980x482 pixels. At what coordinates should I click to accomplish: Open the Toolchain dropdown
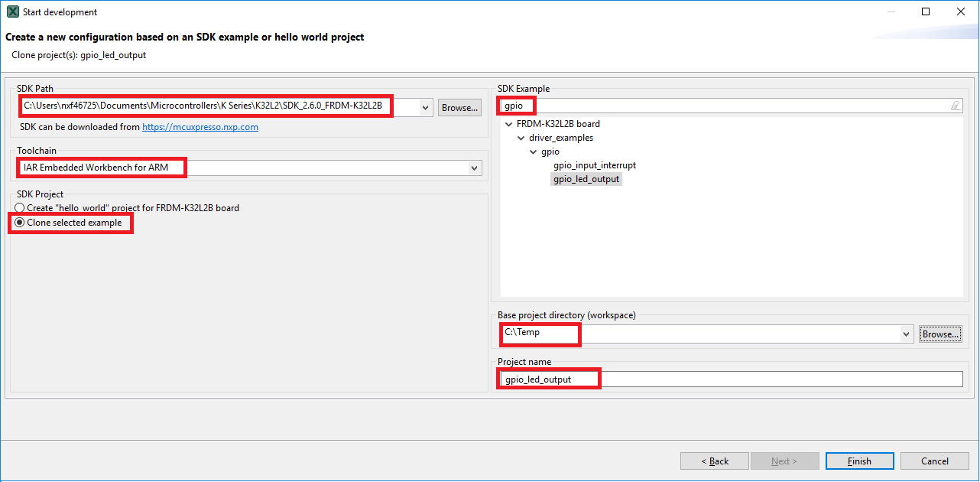(475, 168)
